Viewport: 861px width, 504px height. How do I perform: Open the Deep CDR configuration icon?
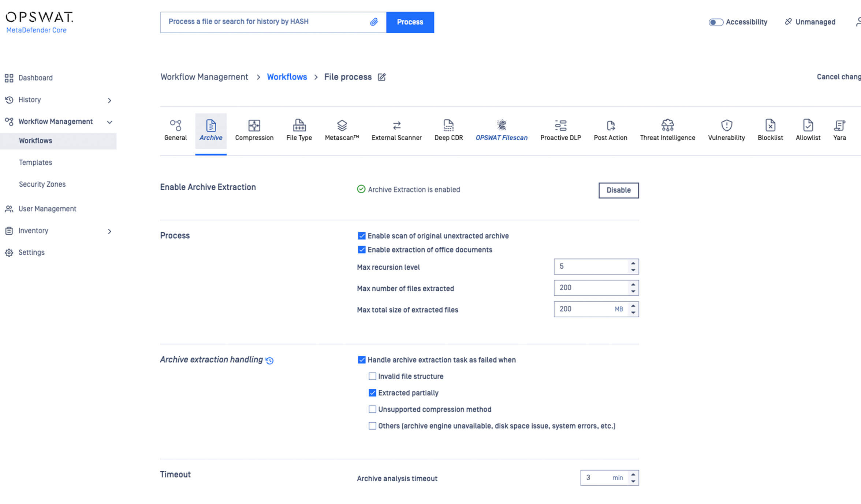448,125
